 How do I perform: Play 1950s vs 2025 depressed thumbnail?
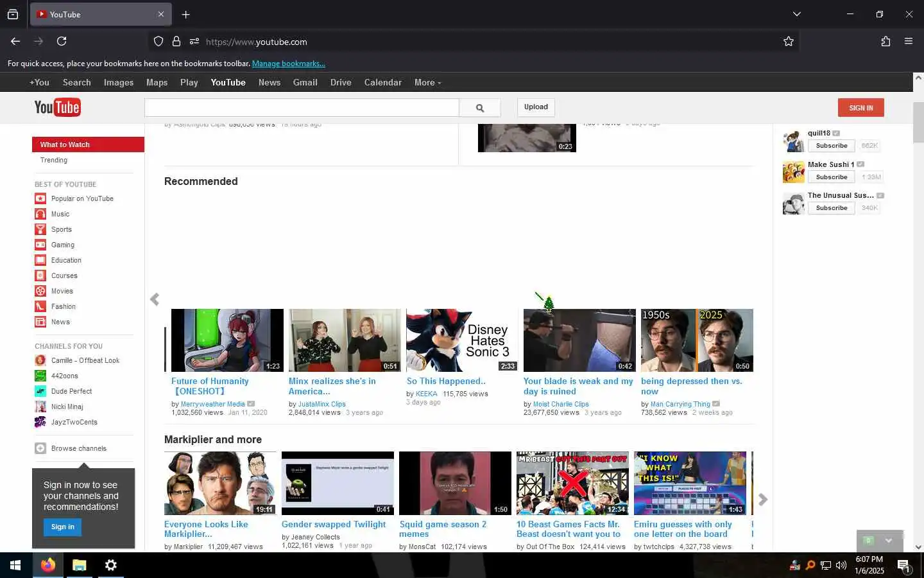697,340
